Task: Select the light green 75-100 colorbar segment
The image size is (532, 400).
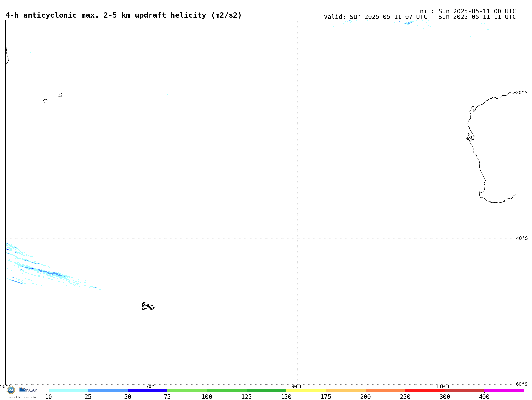Action: (187, 391)
